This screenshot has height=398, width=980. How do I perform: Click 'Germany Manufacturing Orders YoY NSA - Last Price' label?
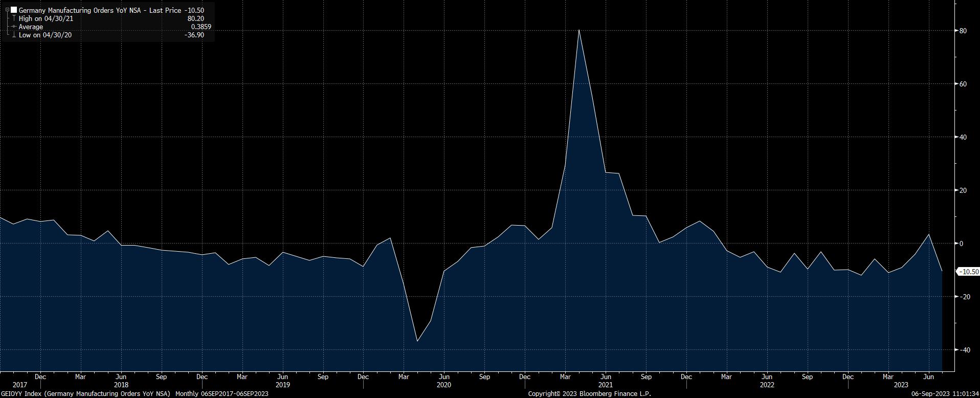click(x=100, y=10)
